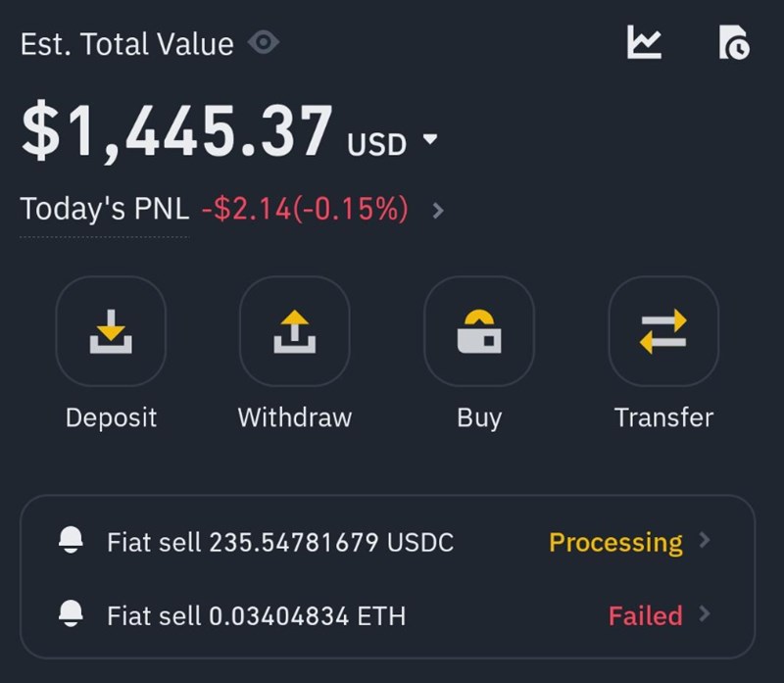Tap the Deposit icon button
The width and height of the screenshot is (784, 683).
tap(111, 331)
